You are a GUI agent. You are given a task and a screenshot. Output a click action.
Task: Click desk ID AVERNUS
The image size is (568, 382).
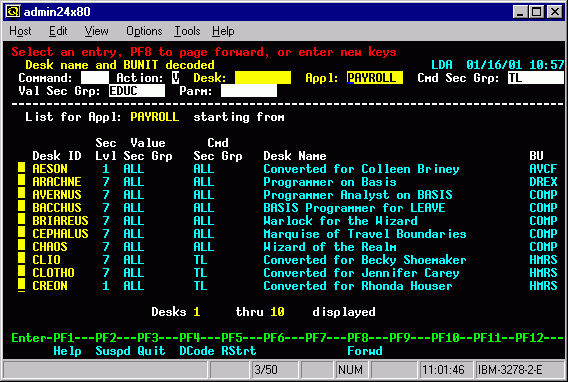[x=57, y=195]
